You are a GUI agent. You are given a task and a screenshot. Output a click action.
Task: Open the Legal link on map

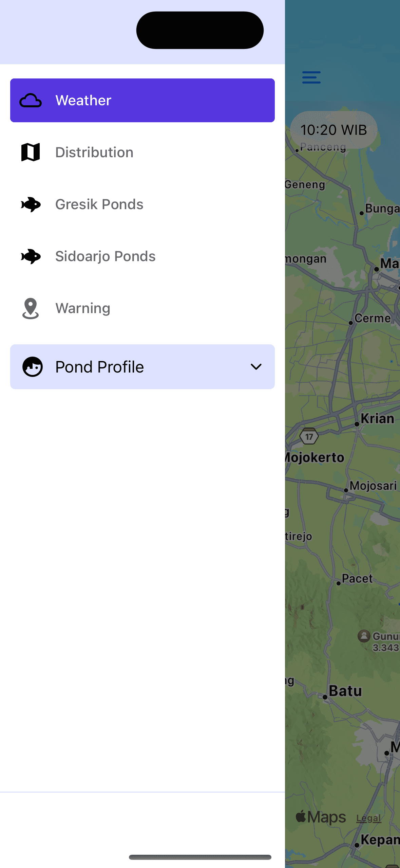click(369, 818)
